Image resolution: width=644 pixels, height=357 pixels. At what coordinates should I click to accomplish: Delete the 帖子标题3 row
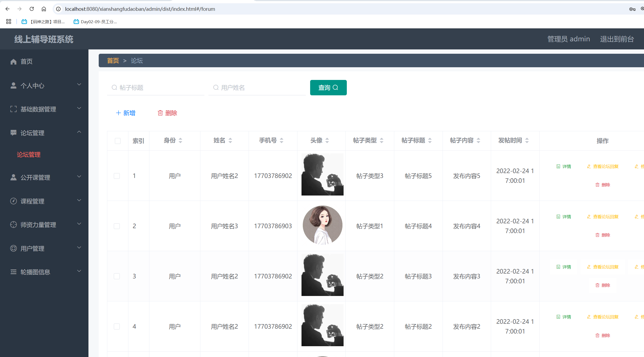click(x=603, y=285)
